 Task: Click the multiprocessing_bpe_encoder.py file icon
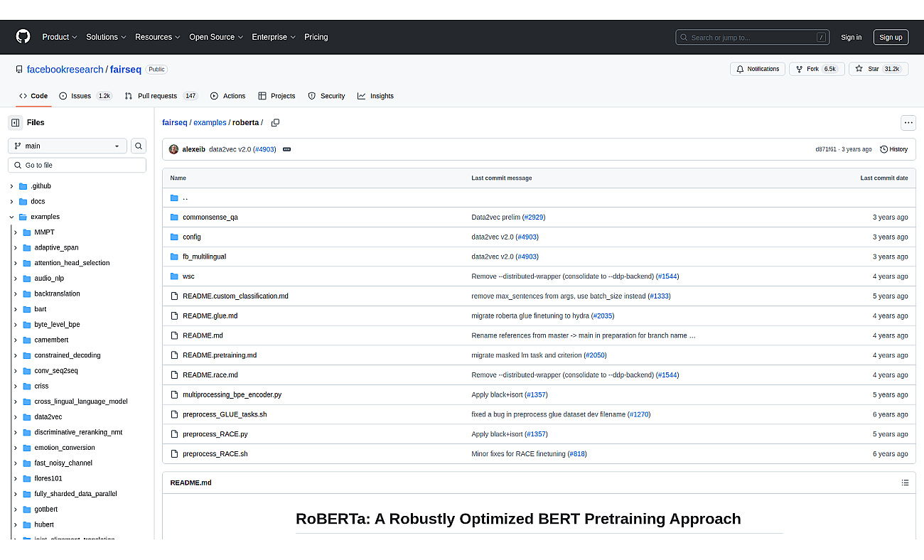(x=174, y=394)
